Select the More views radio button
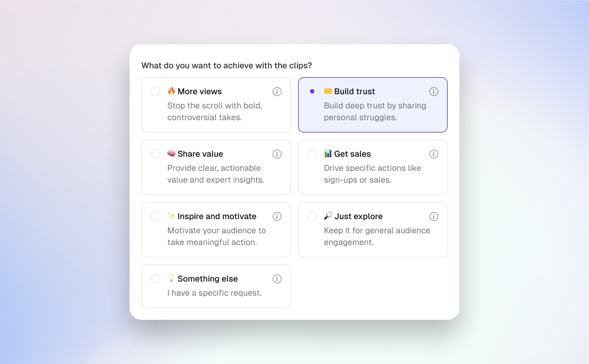This screenshot has width=589, height=364. pos(155,91)
